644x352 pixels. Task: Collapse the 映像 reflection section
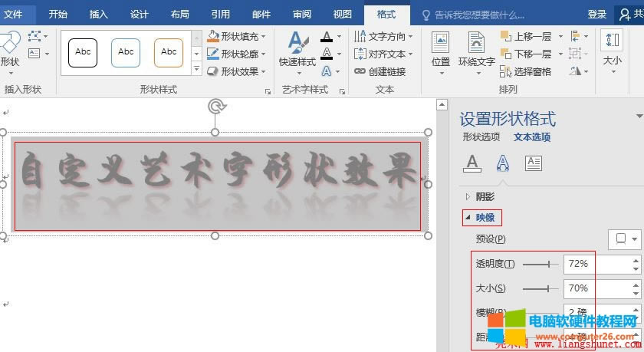coord(481,218)
